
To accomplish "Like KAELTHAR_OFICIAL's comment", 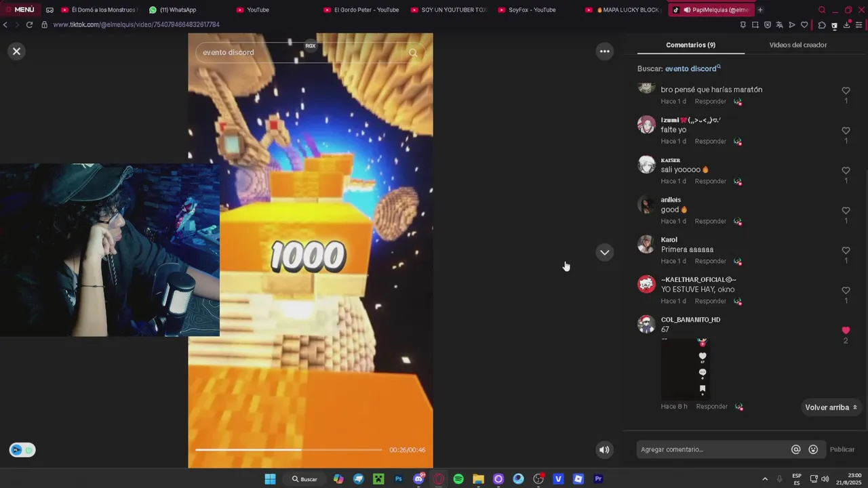I will click(846, 291).
